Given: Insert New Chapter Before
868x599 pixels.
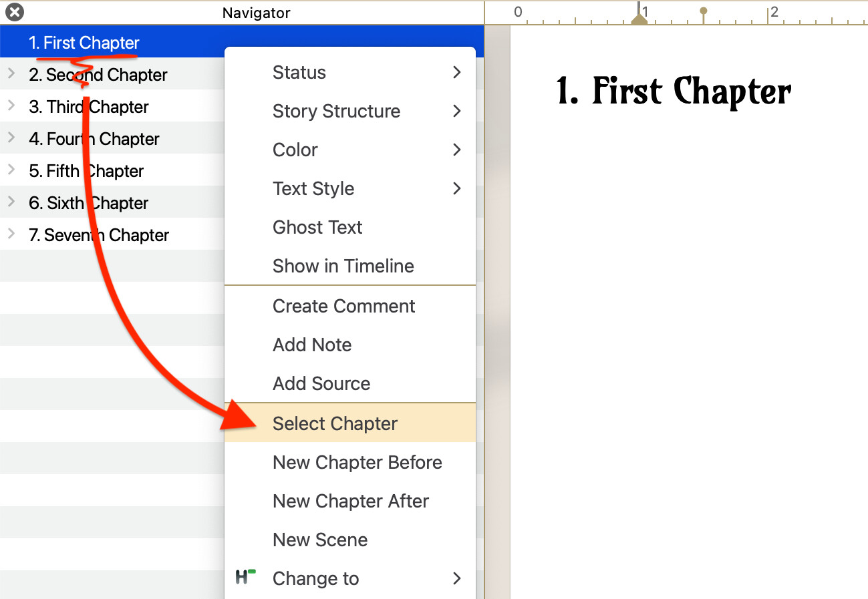Looking at the screenshot, I should pyautogui.click(x=357, y=463).
